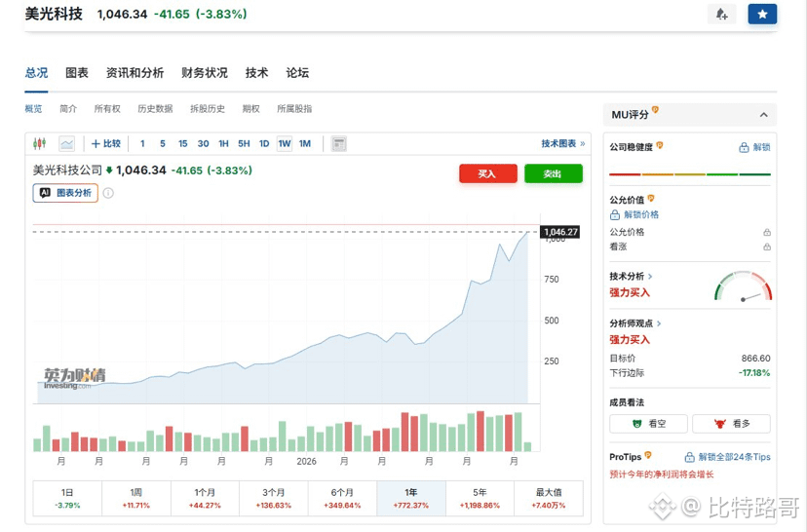The width and height of the screenshot is (807, 532).
Task: Click the 1,046.27 price label on chart
Action: tap(560, 232)
